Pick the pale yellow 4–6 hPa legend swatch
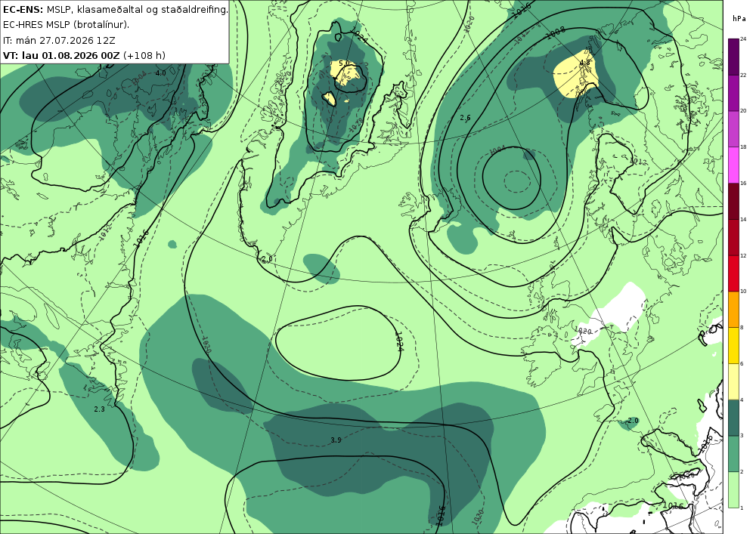The image size is (756, 534). coord(734,381)
